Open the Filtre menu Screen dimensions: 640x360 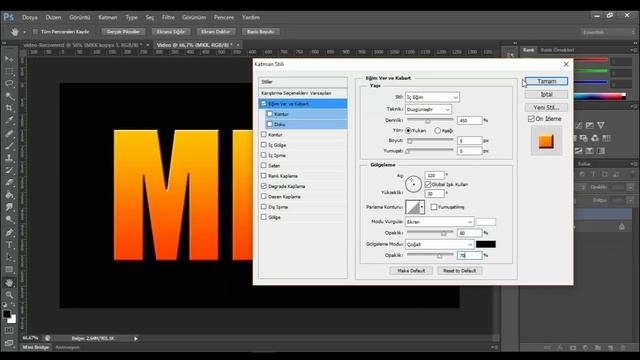[x=168, y=17]
